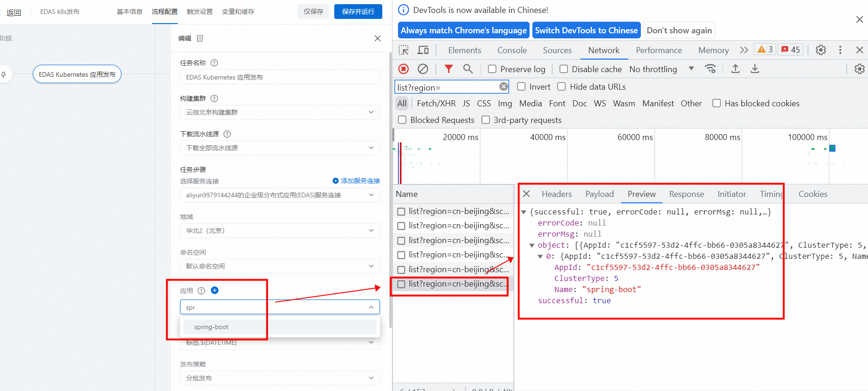
Task: Click help icon next to 应用
Action: [201, 291]
